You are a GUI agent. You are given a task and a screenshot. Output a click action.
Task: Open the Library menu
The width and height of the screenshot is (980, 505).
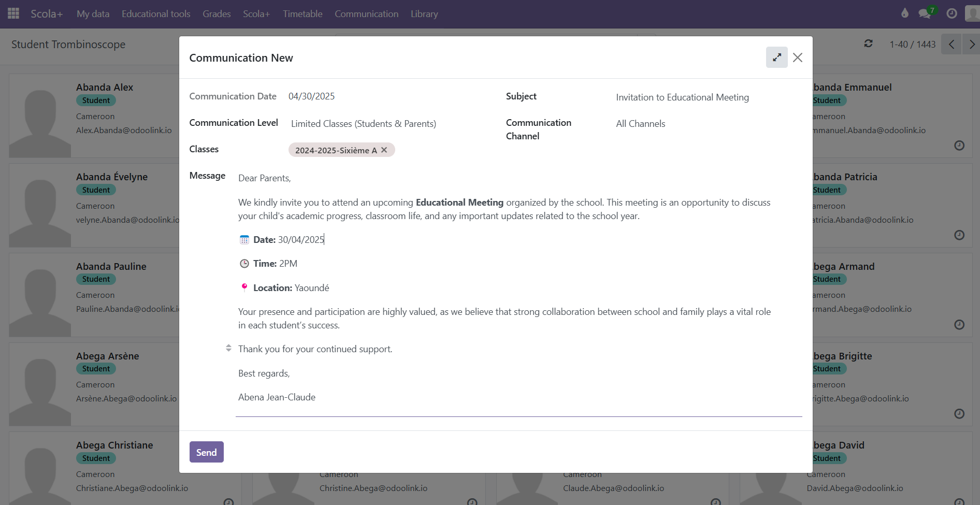tap(424, 14)
